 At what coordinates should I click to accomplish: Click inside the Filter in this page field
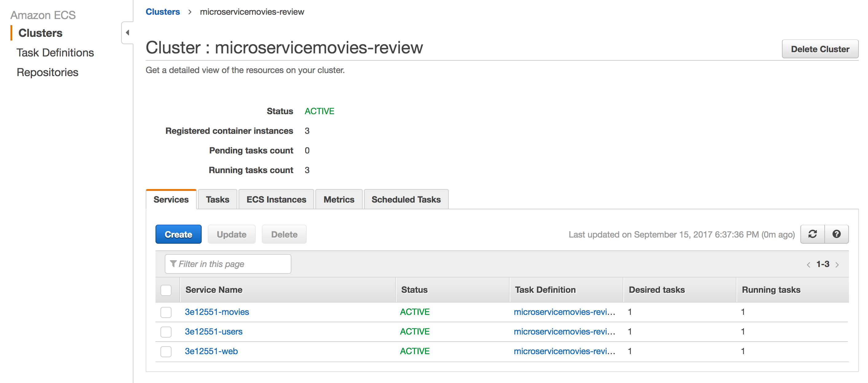click(x=228, y=264)
